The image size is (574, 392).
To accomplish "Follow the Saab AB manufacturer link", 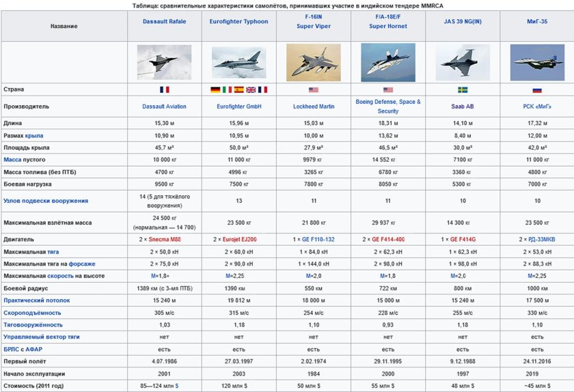I will [x=463, y=107].
